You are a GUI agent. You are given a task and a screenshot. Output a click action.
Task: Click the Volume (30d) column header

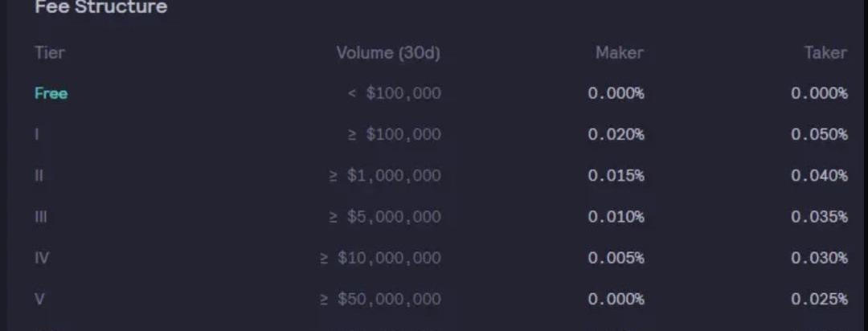(x=389, y=53)
